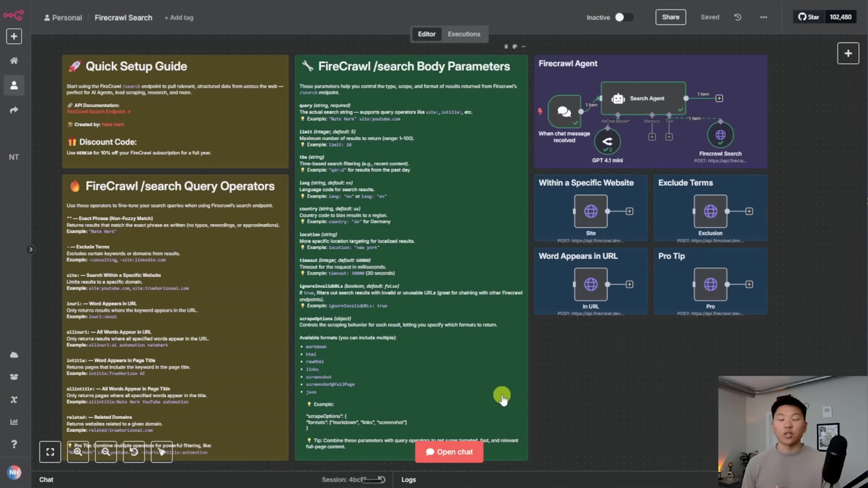This screenshot has height=488, width=868.
Task: Open the variables icon in sidebar
Action: [x=14, y=400]
